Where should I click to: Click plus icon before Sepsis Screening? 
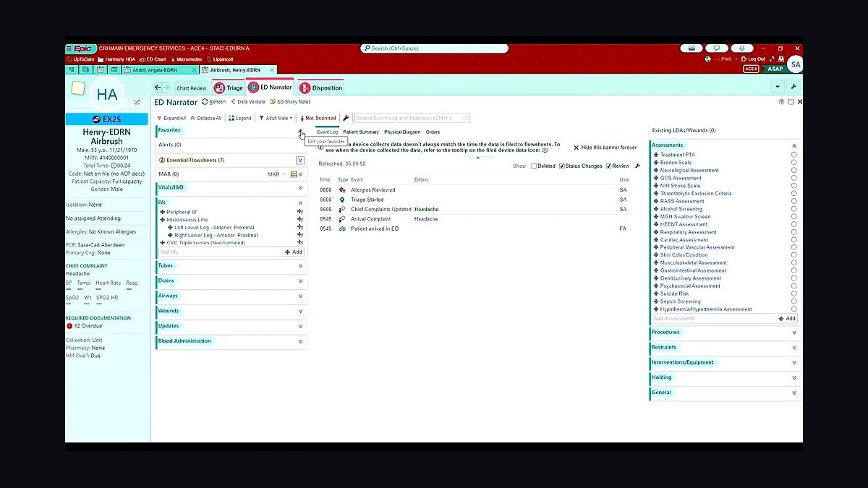click(656, 301)
